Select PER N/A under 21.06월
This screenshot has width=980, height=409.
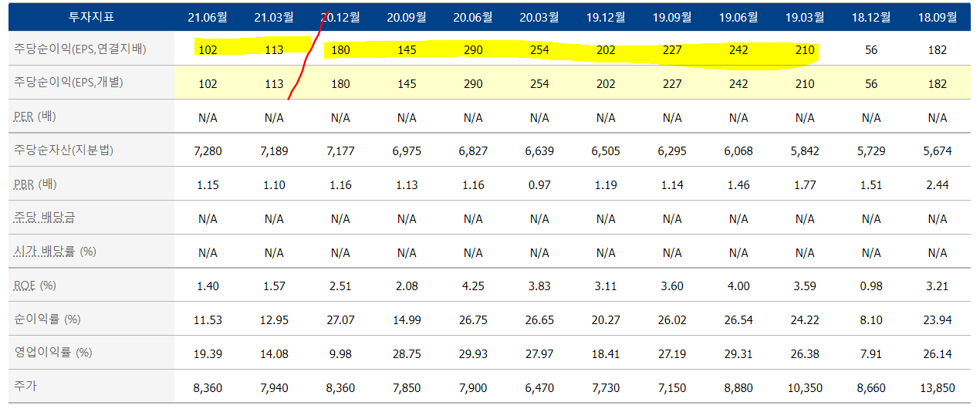208,118
